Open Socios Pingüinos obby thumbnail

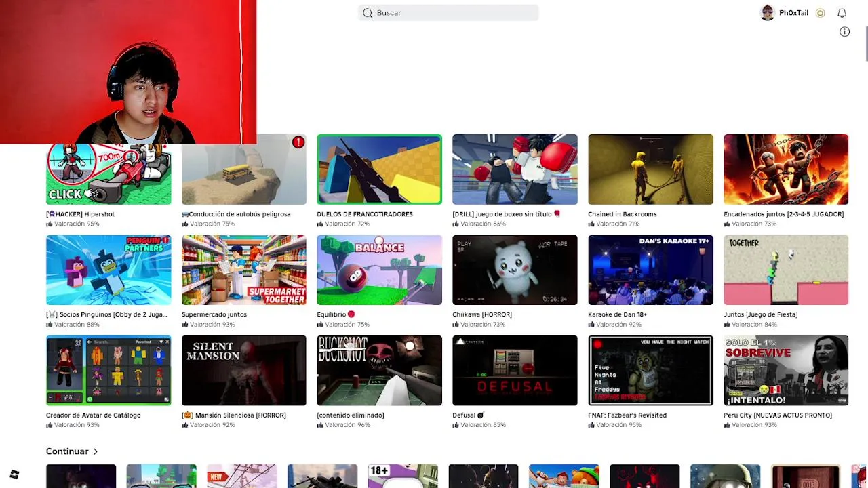(x=108, y=270)
